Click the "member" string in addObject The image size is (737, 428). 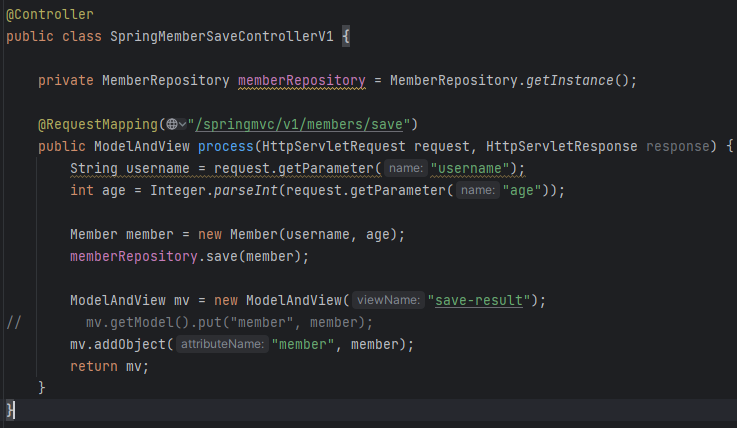(303, 344)
